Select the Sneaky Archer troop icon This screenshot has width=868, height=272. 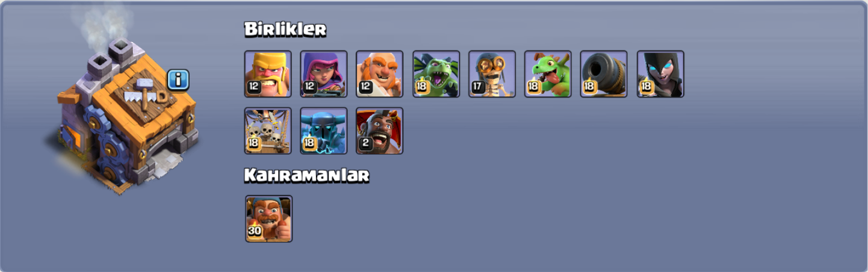324,74
